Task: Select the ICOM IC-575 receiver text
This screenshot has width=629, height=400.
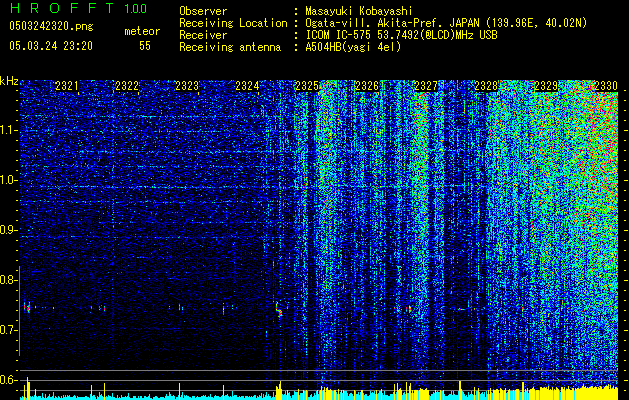Action: point(401,35)
